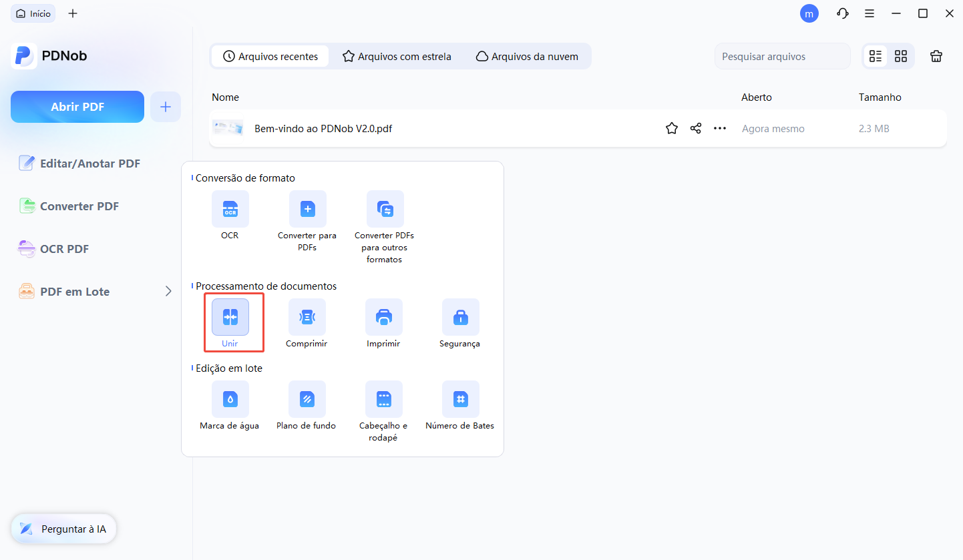Switch to Arquivos da nuvem tab
This screenshot has height=560, width=963.
(x=527, y=57)
